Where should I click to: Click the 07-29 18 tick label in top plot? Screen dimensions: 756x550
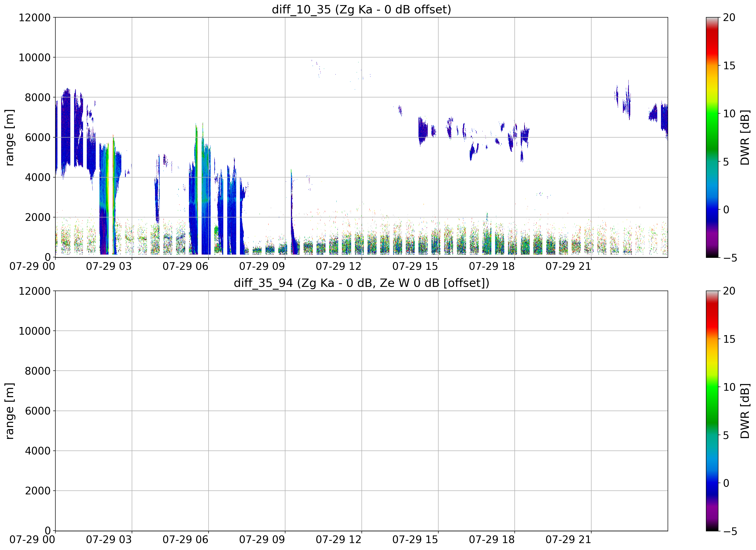492,266
